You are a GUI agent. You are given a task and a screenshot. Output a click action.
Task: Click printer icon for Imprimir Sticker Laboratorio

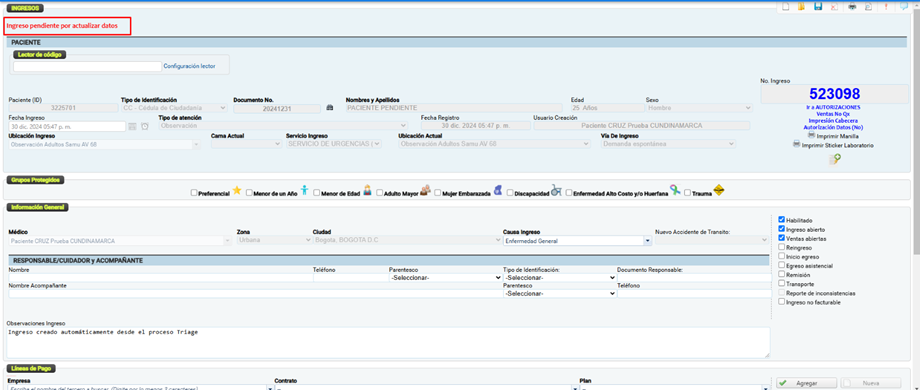(x=796, y=144)
